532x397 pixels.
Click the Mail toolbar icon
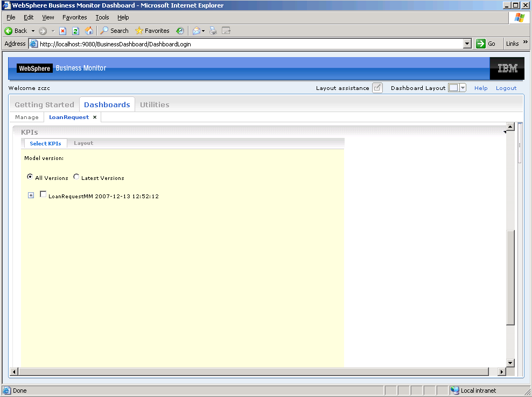click(197, 31)
